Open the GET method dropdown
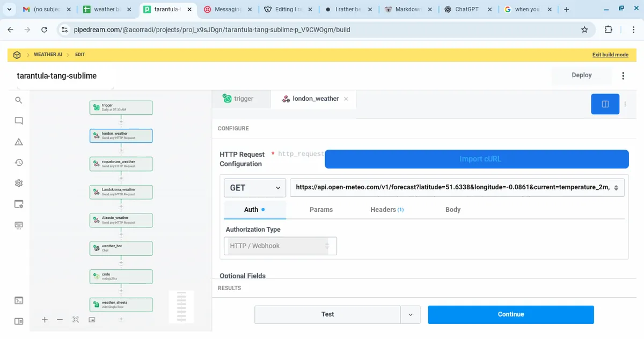The height and width of the screenshot is (339, 644). (255, 188)
